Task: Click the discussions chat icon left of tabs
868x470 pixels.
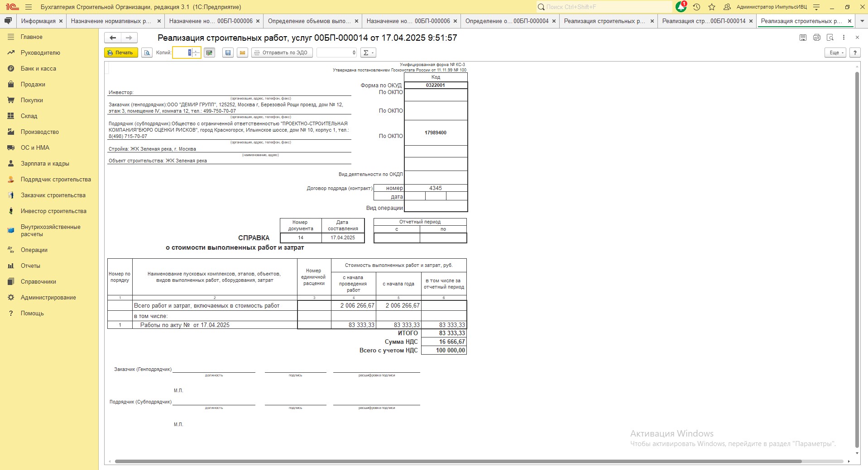Action: pos(8,21)
